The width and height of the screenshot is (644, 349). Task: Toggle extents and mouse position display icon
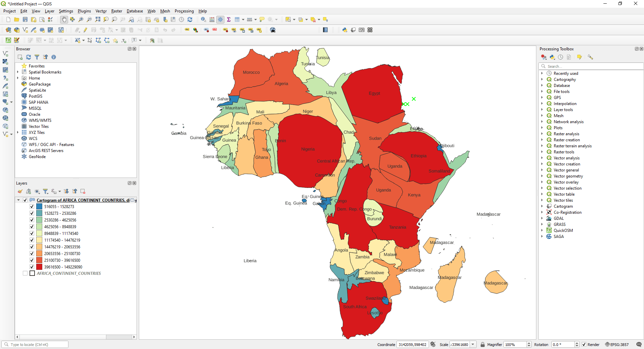(x=433, y=345)
